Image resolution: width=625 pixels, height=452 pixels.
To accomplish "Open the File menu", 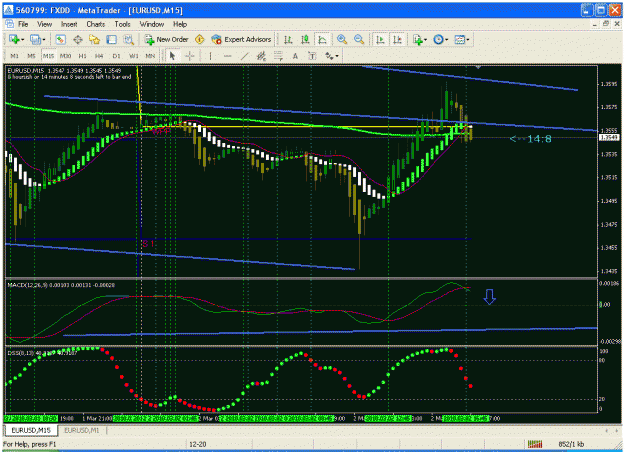I will (23, 24).
